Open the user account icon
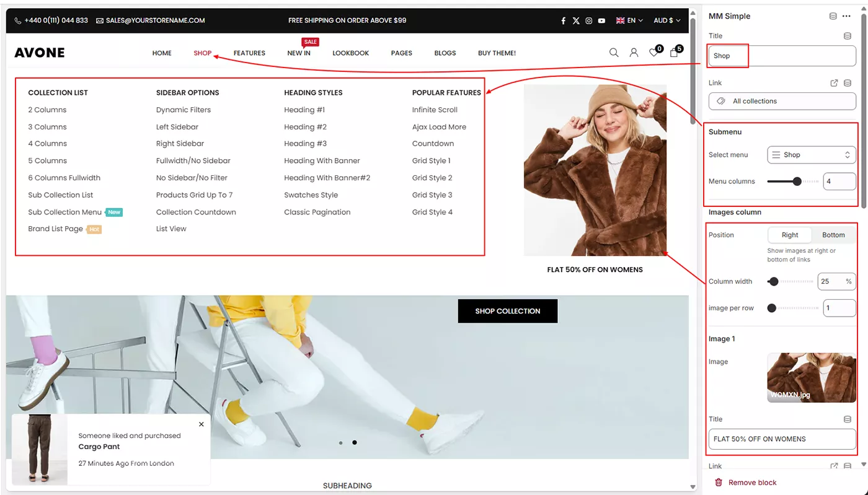 [x=634, y=53]
